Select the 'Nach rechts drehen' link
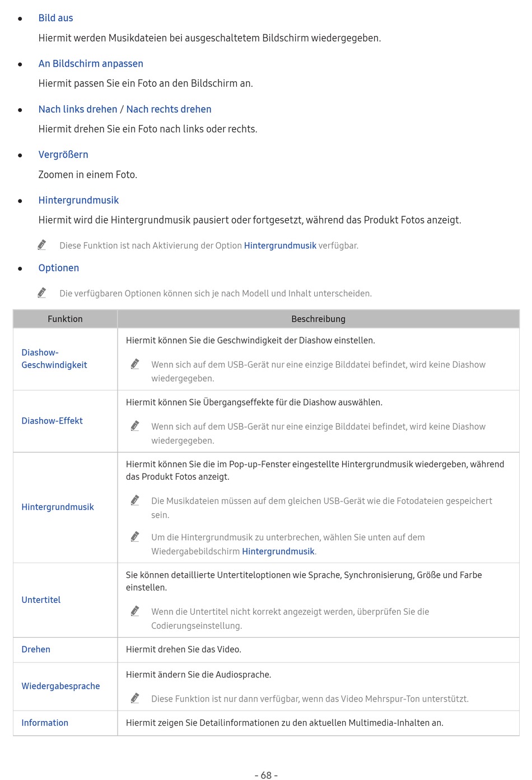 (x=169, y=109)
